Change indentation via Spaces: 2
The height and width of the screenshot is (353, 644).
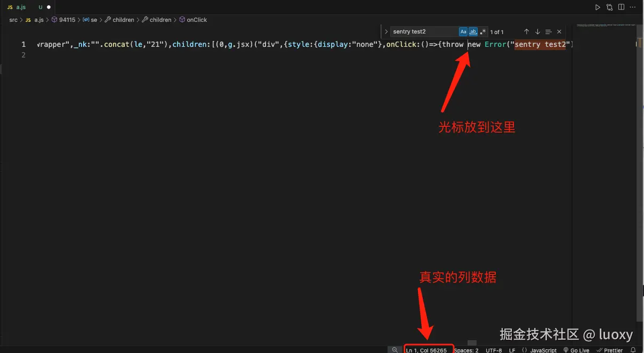click(x=466, y=350)
